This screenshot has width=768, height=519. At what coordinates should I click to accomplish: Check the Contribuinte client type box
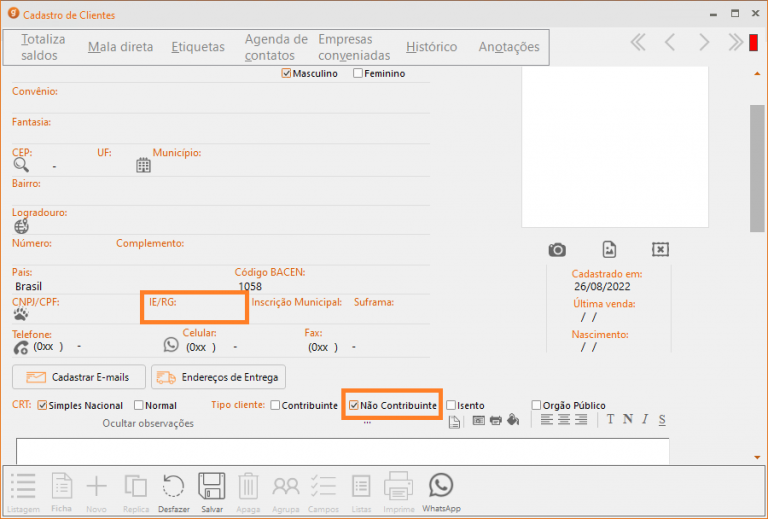(276, 405)
